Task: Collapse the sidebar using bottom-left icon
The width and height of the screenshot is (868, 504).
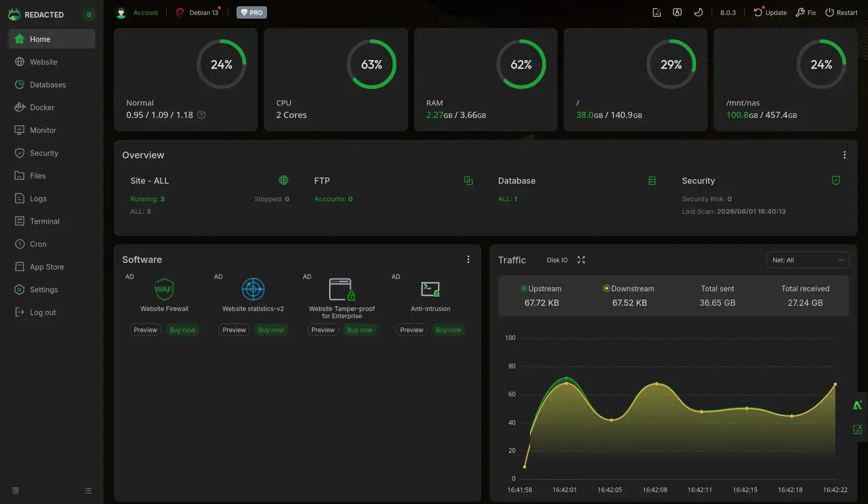Action: 16,490
